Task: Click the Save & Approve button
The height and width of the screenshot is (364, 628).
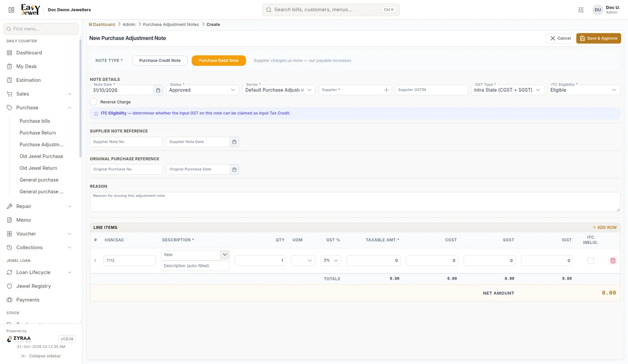Action: [599, 38]
